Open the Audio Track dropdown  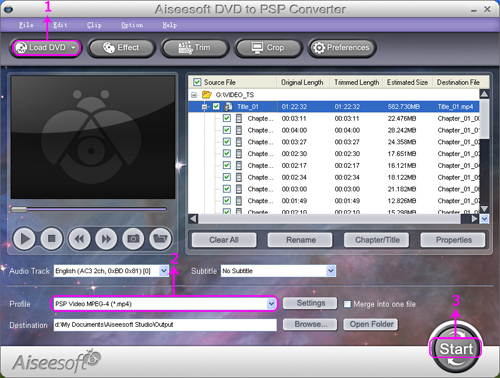pyautogui.click(x=164, y=271)
